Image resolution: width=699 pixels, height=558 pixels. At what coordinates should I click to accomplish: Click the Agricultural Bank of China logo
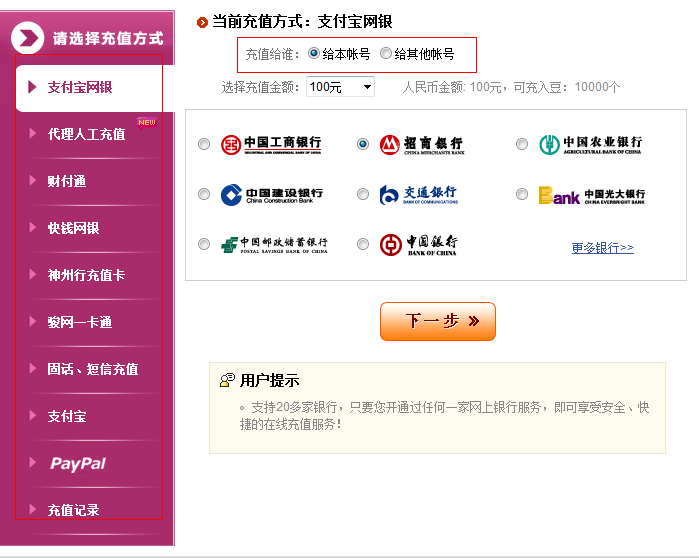click(x=590, y=145)
